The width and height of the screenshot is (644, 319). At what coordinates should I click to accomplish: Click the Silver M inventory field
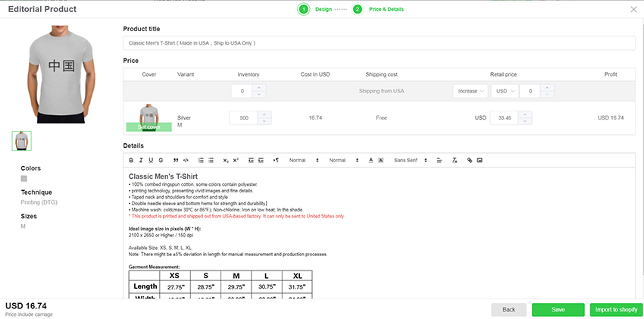click(x=243, y=118)
